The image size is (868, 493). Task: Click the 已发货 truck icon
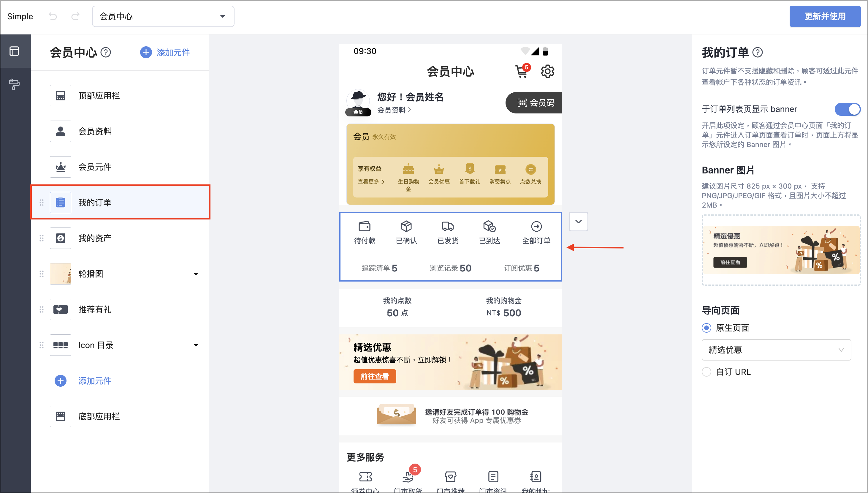click(448, 226)
